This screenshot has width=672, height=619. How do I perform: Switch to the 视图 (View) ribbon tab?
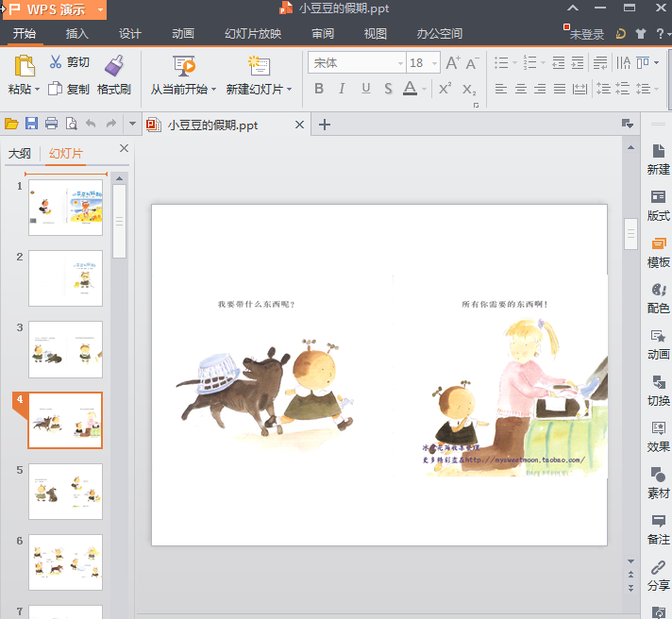tap(376, 33)
